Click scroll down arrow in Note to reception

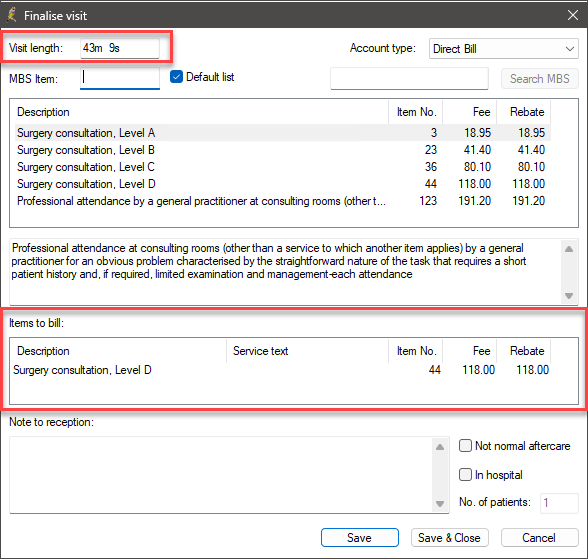pyautogui.click(x=440, y=504)
